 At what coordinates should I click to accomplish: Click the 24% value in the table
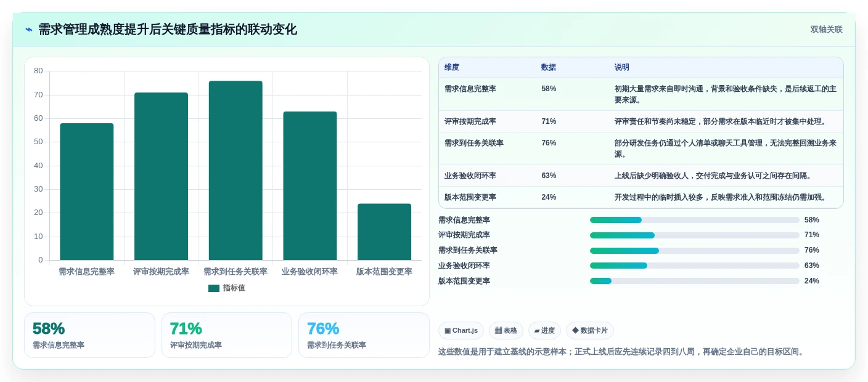549,197
